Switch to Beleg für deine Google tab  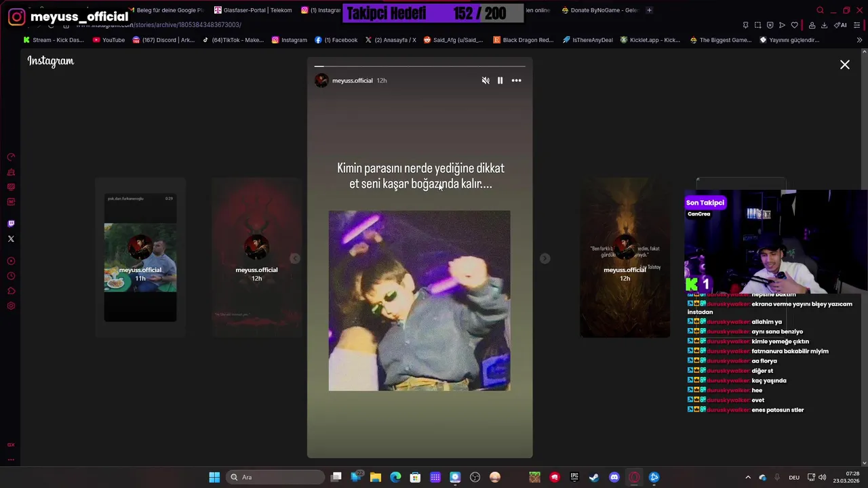pos(167,10)
